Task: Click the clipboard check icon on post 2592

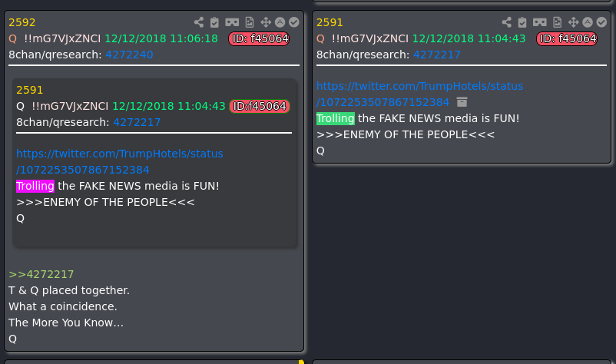Action: [x=214, y=23]
